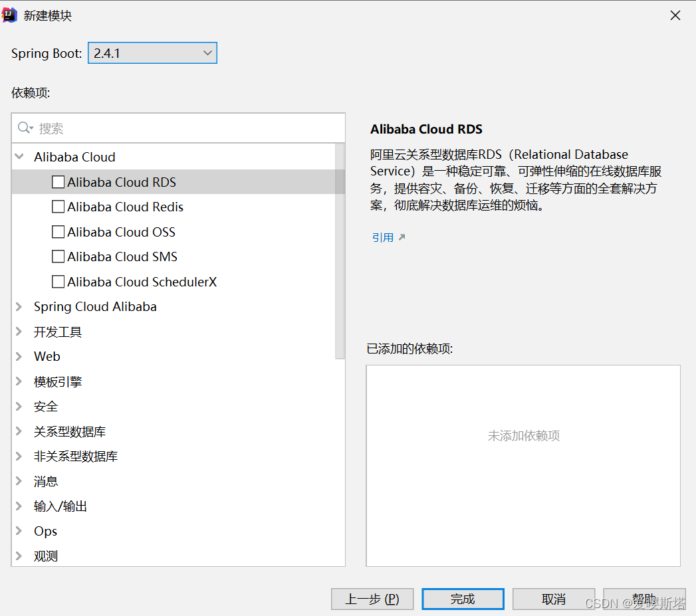Click the 依赖项 label

tap(31, 93)
